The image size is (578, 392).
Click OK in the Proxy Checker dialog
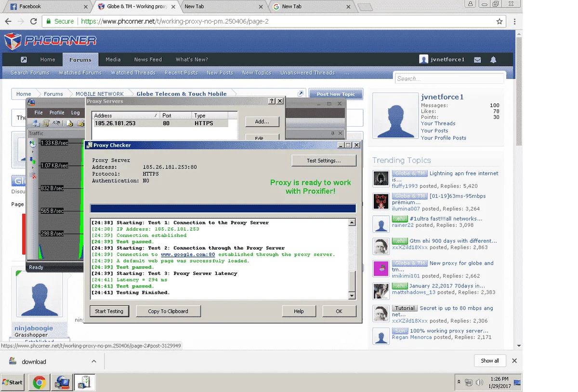[x=339, y=311]
